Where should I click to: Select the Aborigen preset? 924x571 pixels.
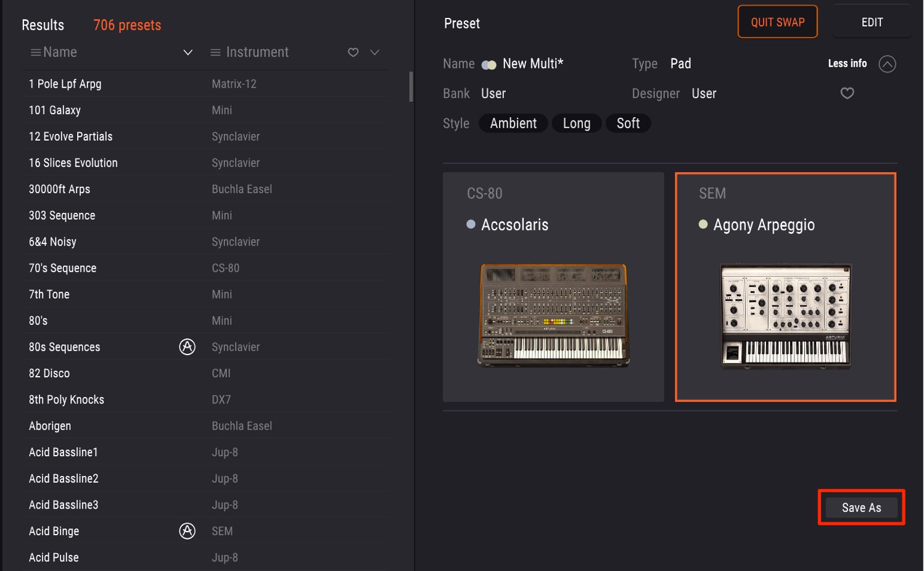205,426
